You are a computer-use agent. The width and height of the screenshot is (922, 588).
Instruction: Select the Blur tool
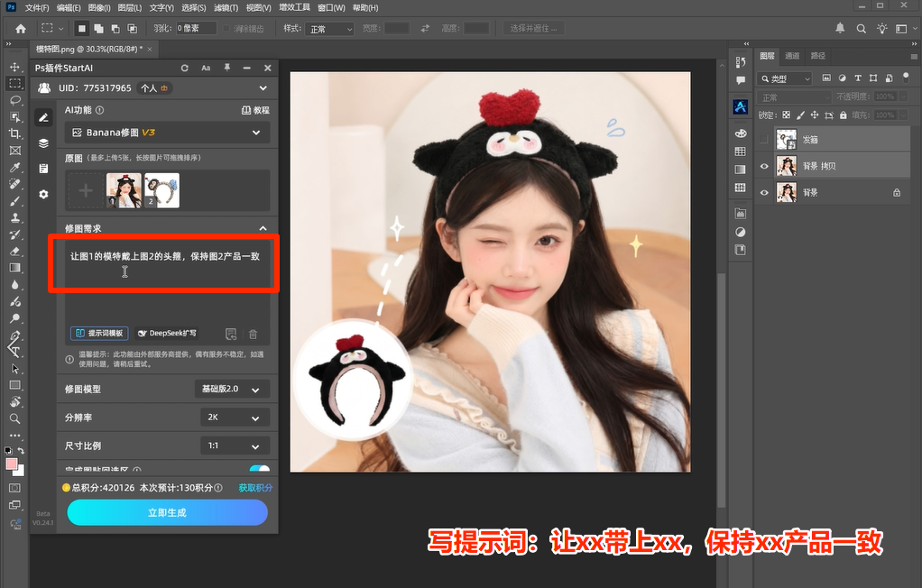pos(15,285)
